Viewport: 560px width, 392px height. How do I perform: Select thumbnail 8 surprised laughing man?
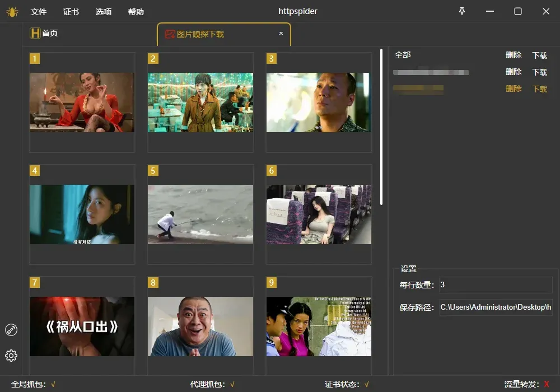tap(200, 326)
